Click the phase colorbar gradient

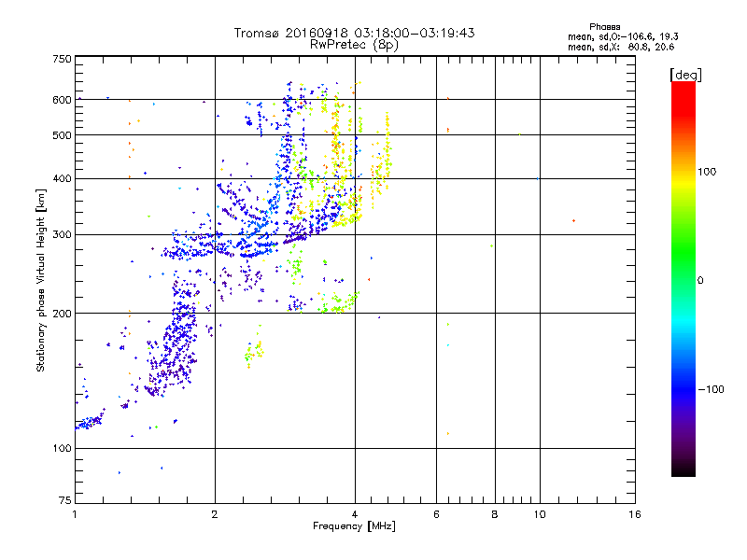point(684,279)
